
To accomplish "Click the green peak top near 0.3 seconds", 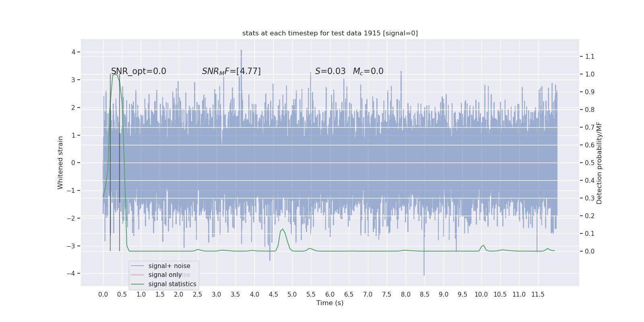I will pos(115,74).
